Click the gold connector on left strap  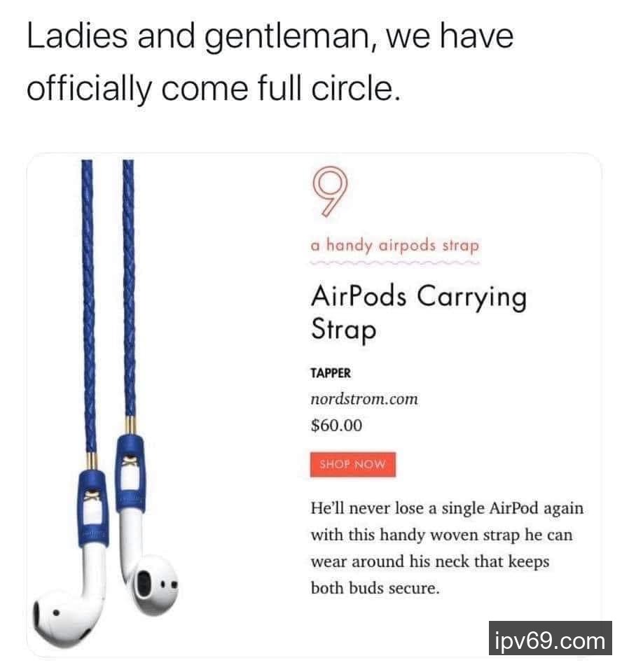92,461
